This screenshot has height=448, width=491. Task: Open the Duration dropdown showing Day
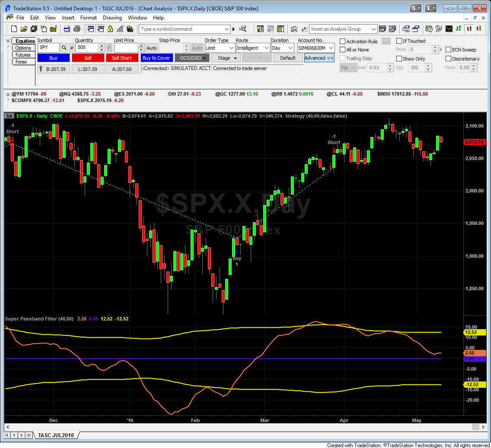pyautogui.click(x=290, y=48)
